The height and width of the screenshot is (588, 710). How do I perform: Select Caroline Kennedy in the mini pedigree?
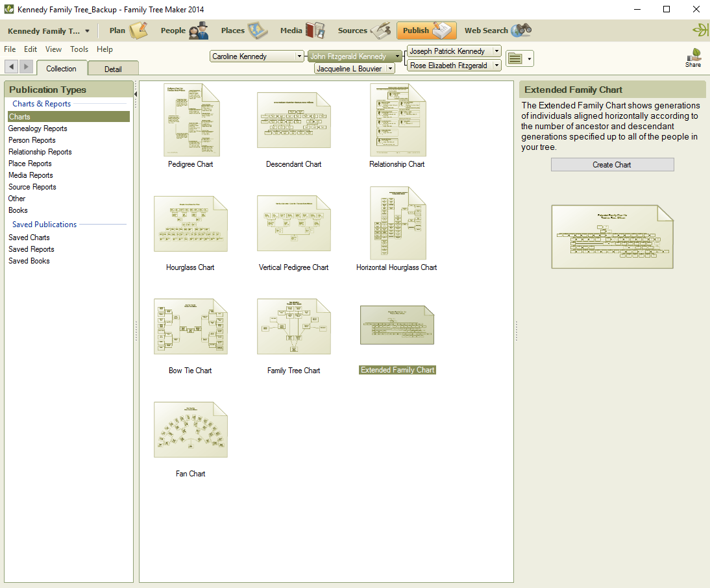(253, 56)
